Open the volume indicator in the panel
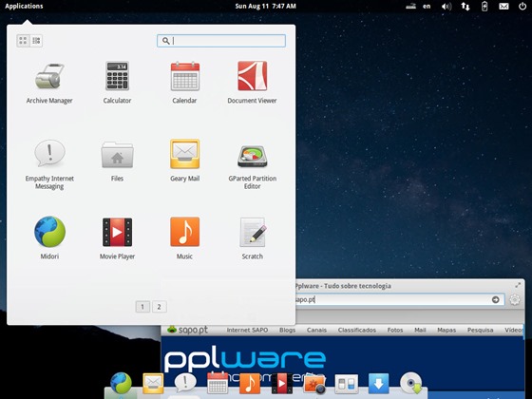The image size is (532, 399). point(446,7)
